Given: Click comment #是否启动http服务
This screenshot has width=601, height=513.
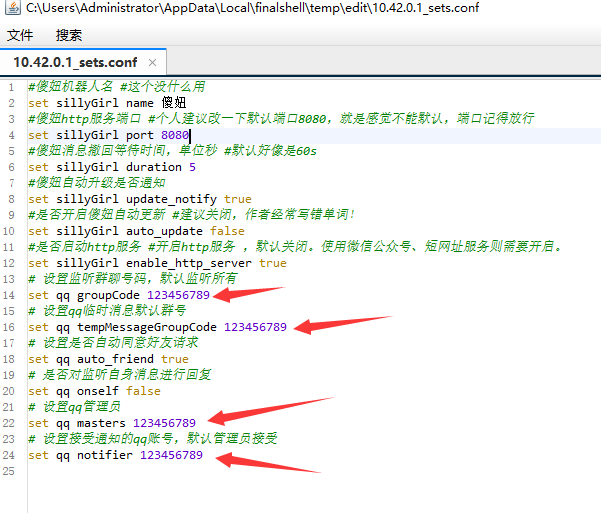Looking at the screenshot, I should tap(295, 247).
